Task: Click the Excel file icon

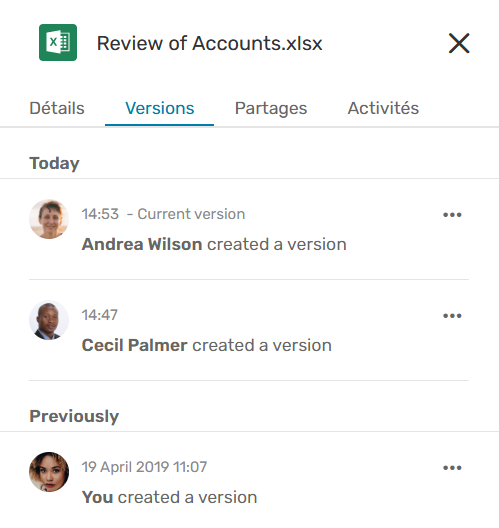Action: pyautogui.click(x=58, y=42)
